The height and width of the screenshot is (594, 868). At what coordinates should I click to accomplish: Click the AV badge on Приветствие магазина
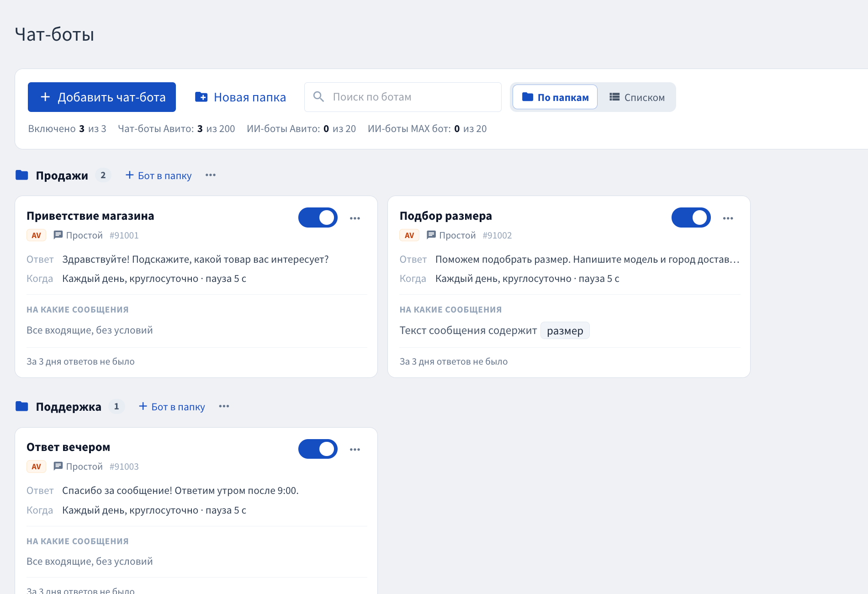tap(36, 235)
